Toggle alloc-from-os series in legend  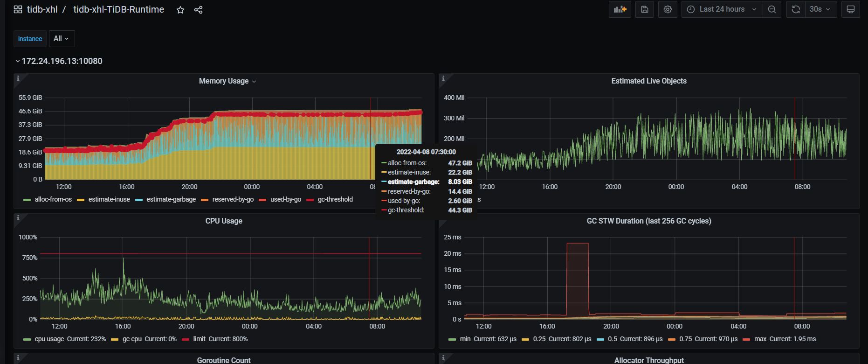click(53, 200)
